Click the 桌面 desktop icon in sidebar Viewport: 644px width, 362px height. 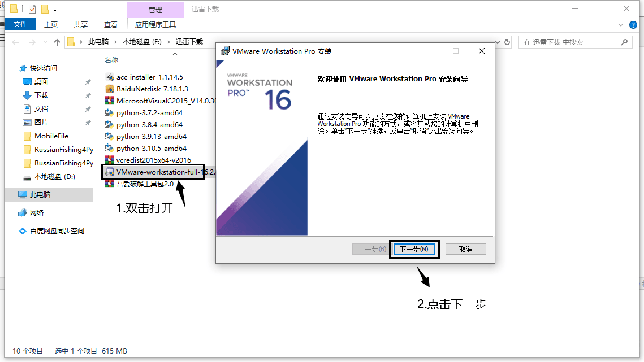(x=27, y=82)
